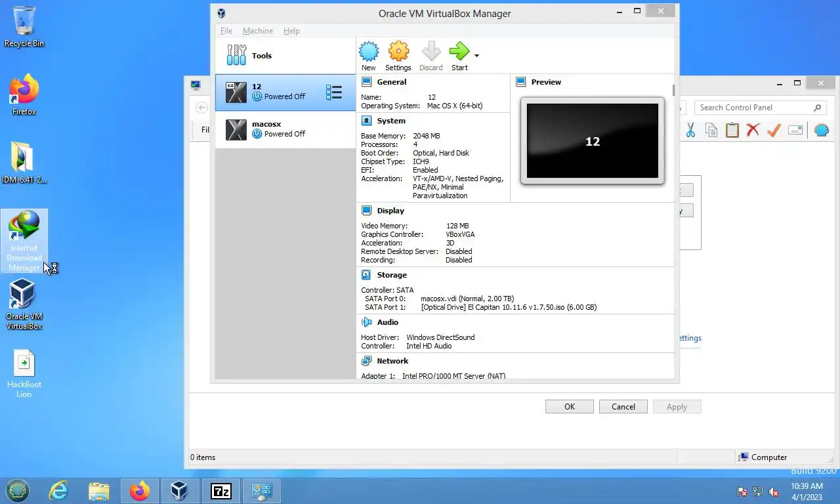Open the Recycle Bin desktop icon
The width and height of the screenshot is (840, 504).
(x=24, y=27)
